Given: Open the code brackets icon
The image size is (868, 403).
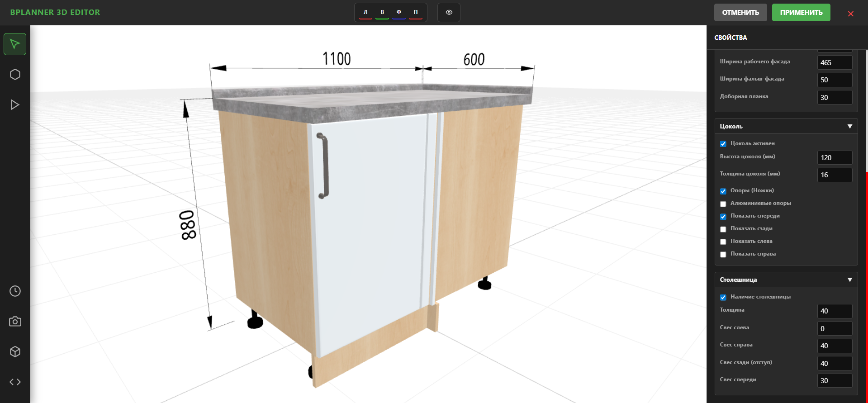Looking at the screenshot, I should 15,382.
